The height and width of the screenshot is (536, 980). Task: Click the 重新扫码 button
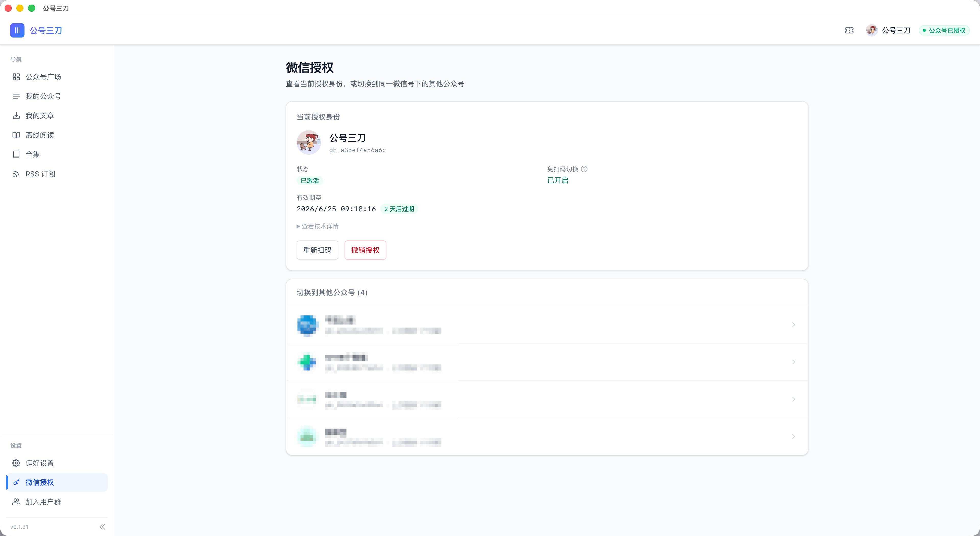317,250
